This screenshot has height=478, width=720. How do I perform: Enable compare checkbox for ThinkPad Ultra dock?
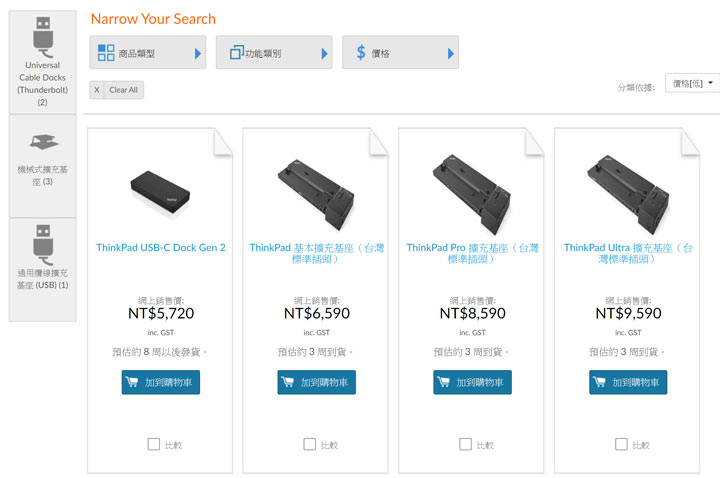pos(622,444)
